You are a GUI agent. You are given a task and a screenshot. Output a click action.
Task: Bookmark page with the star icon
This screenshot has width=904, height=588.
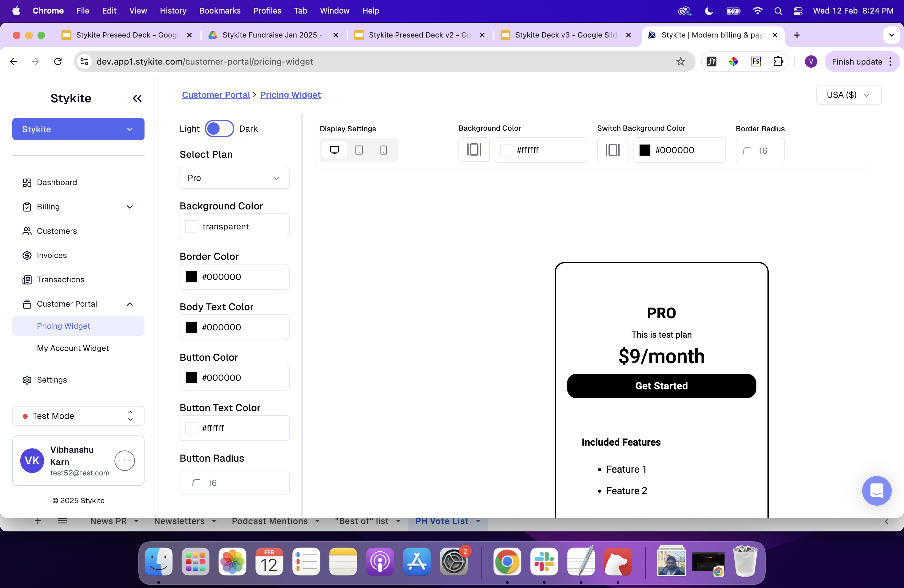point(680,62)
